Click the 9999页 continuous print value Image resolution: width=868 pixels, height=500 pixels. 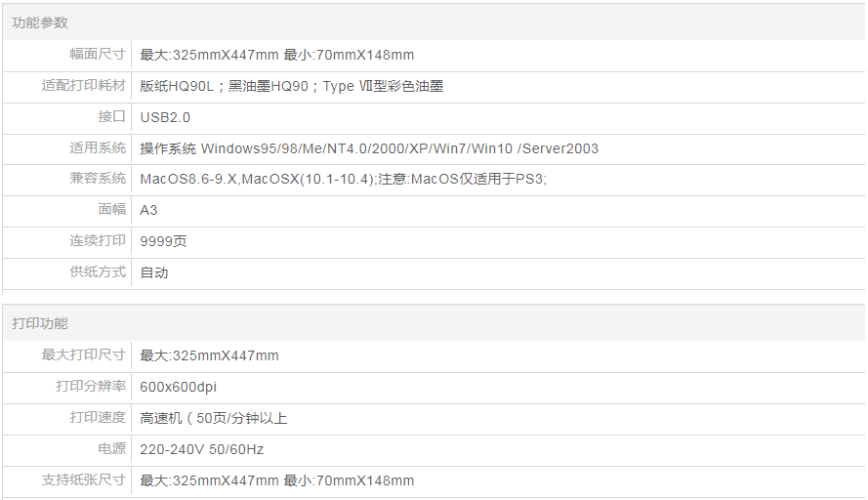163,241
